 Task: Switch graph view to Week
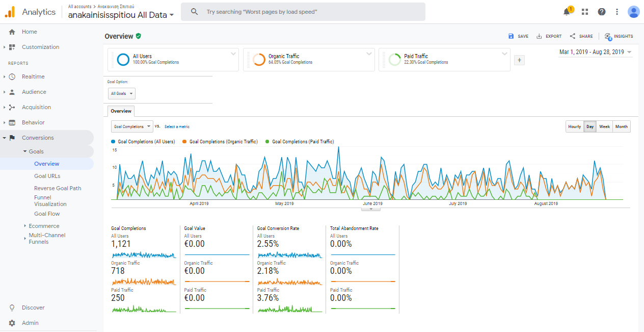coord(604,126)
